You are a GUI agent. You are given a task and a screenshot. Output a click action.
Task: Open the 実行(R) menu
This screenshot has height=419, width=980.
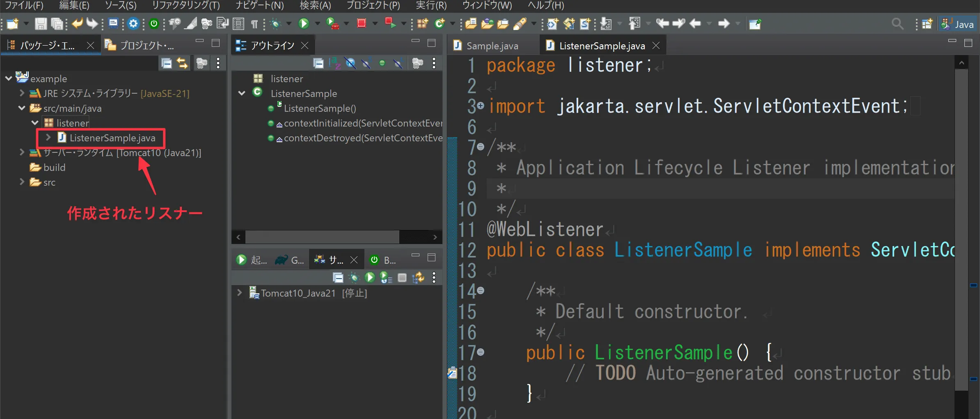(x=431, y=5)
